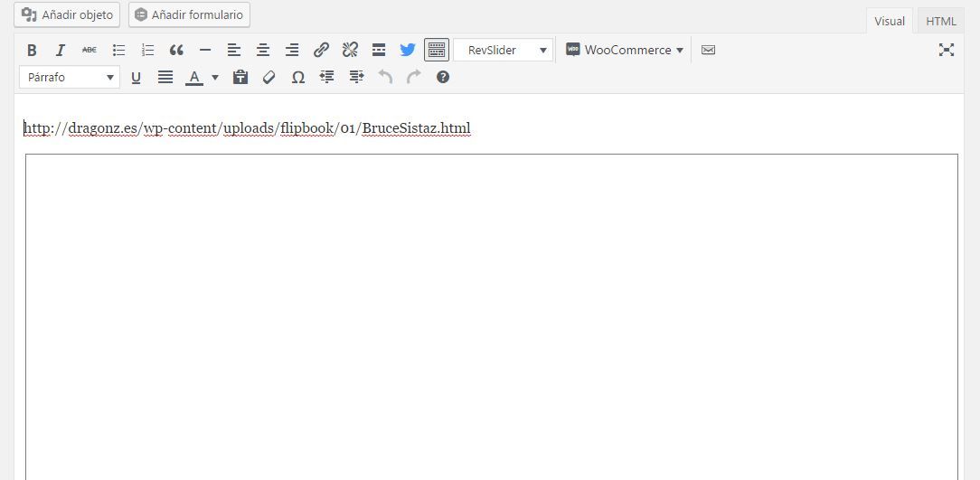Insert a horizontal line

[x=205, y=50]
